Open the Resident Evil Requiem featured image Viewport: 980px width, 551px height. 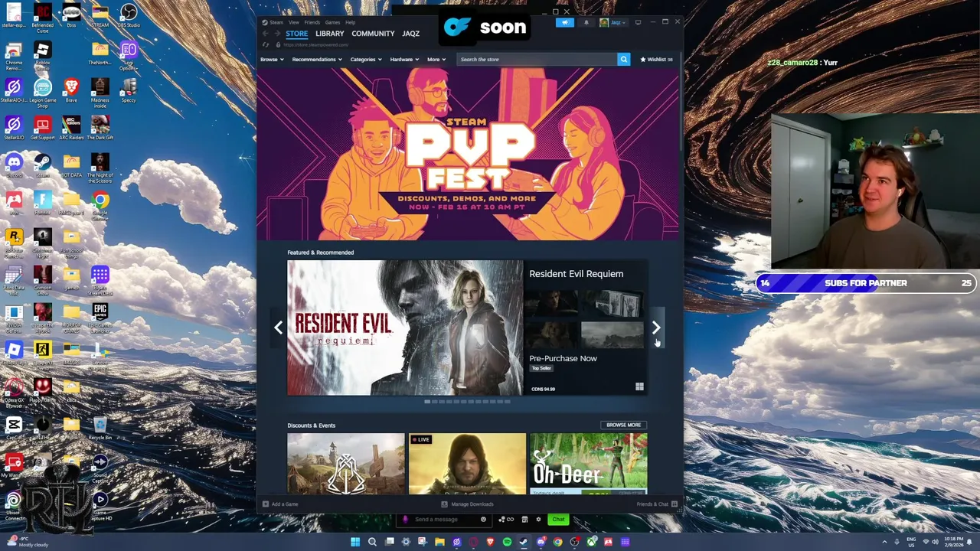coord(405,328)
